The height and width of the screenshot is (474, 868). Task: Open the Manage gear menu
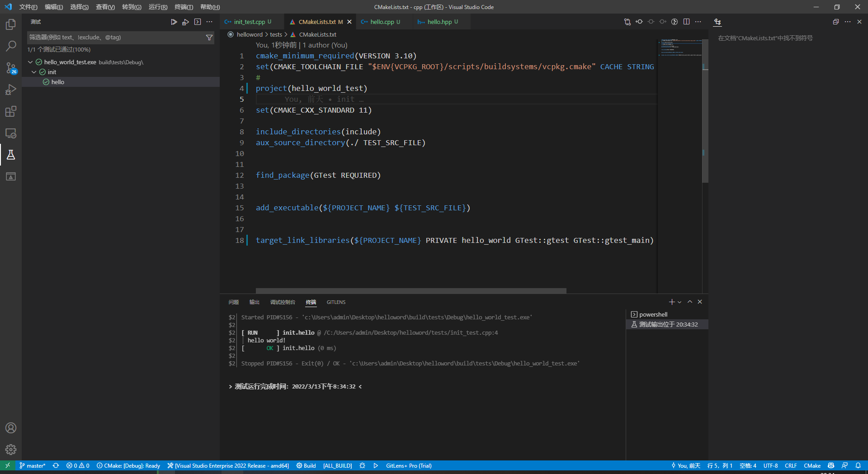[11, 450]
